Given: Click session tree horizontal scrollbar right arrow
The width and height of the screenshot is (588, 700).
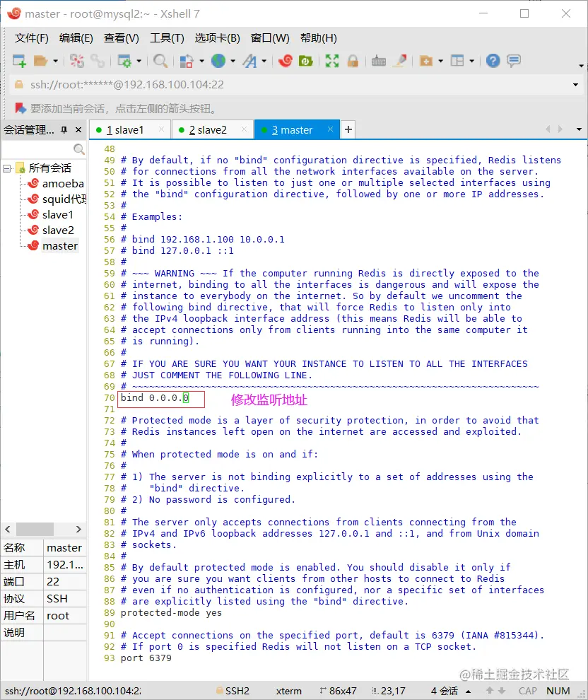Looking at the screenshot, I should pos(78,529).
